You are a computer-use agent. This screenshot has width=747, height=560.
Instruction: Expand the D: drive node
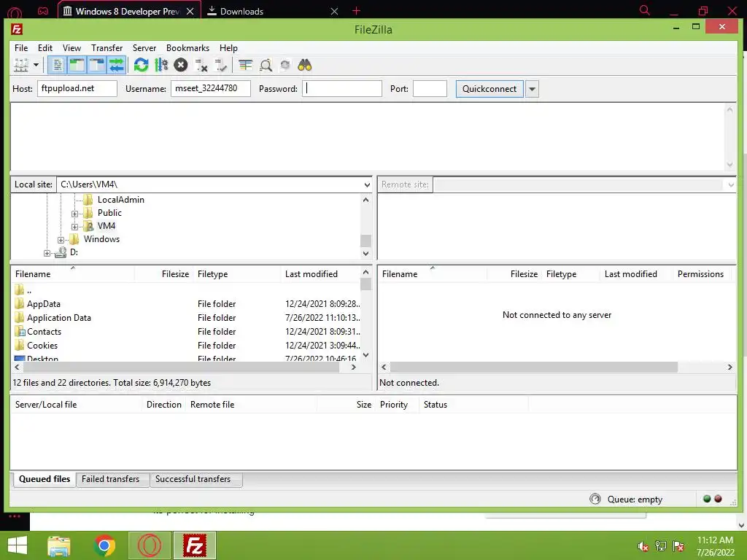click(x=47, y=253)
